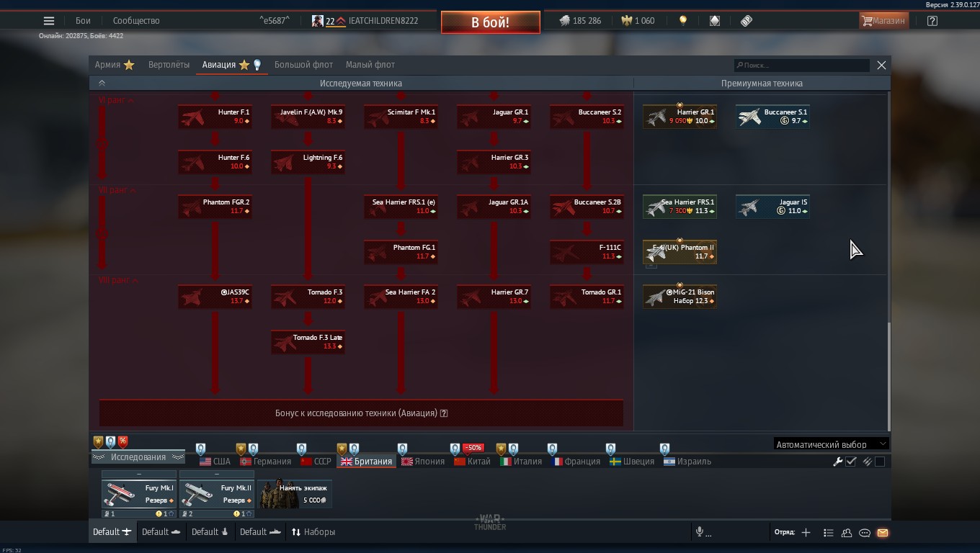
Task: Switch to the Армия tab
Action: click(x=115, y=65)
